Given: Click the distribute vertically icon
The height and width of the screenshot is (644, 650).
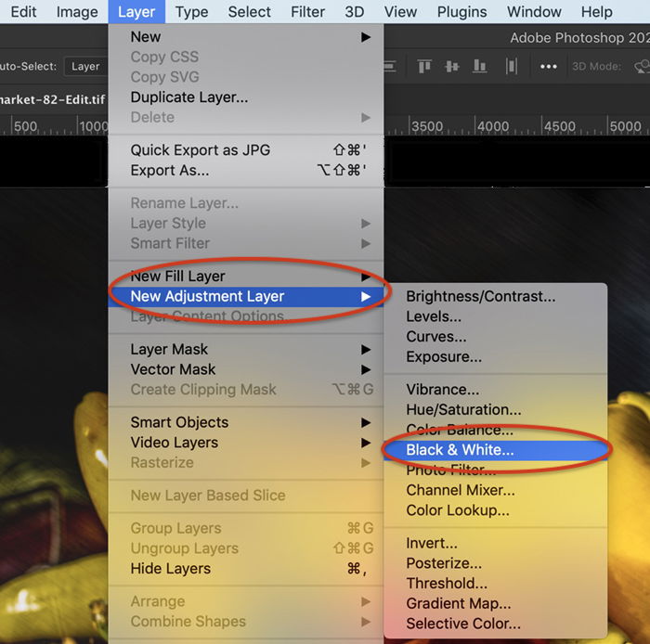Looking at the screenshot, I should pos(511,66).
